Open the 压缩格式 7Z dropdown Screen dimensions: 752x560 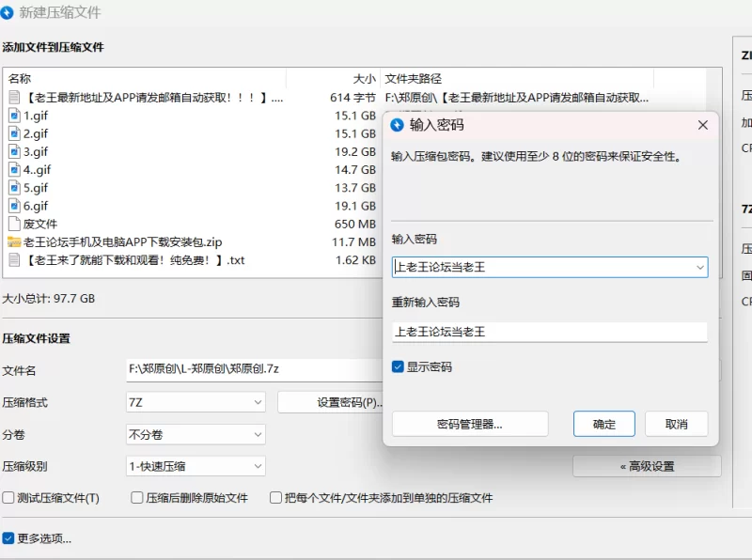pyautogui.click(x=196, y=402)
